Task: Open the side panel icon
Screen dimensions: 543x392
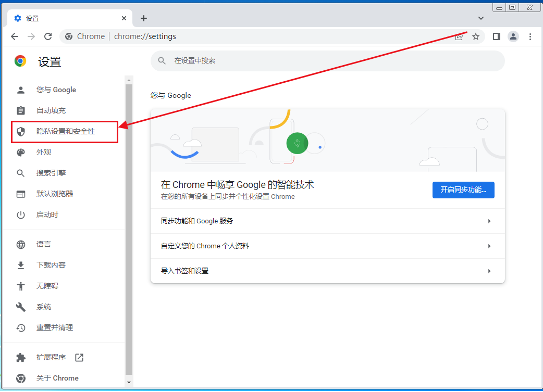Action: [496, 36]
